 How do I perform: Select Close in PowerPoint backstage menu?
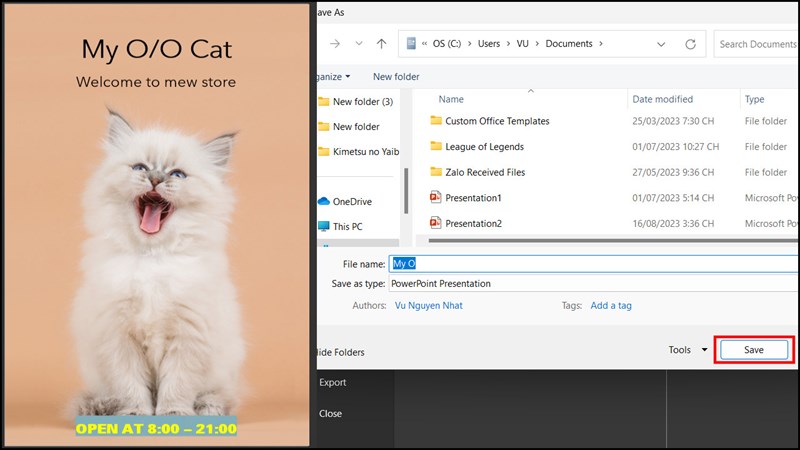click(331, 413)
